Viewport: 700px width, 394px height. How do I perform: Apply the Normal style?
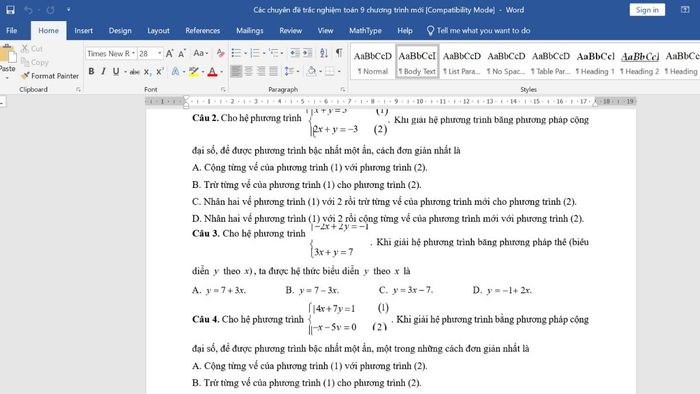pyautogui.click(x=373, y=62)
